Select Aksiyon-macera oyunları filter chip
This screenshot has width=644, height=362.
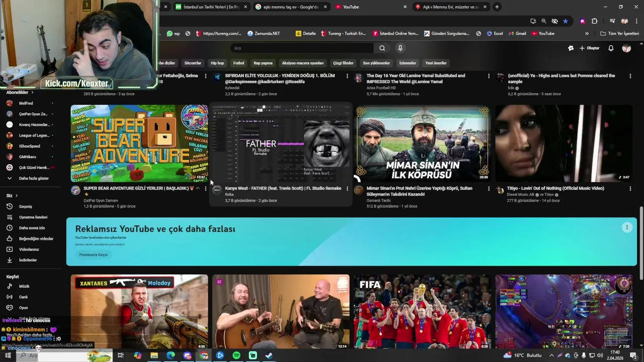click(x=303, y=63)
